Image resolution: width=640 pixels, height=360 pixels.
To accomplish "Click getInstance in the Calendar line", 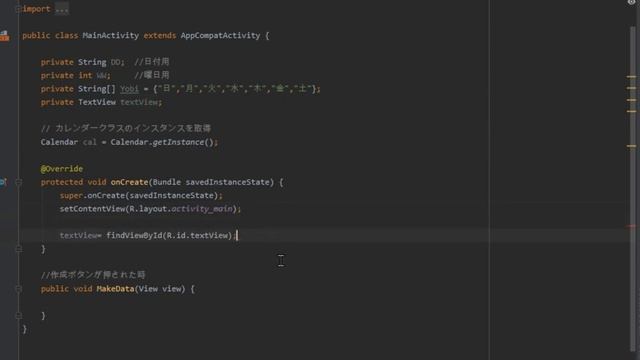I will coord(178,142).
